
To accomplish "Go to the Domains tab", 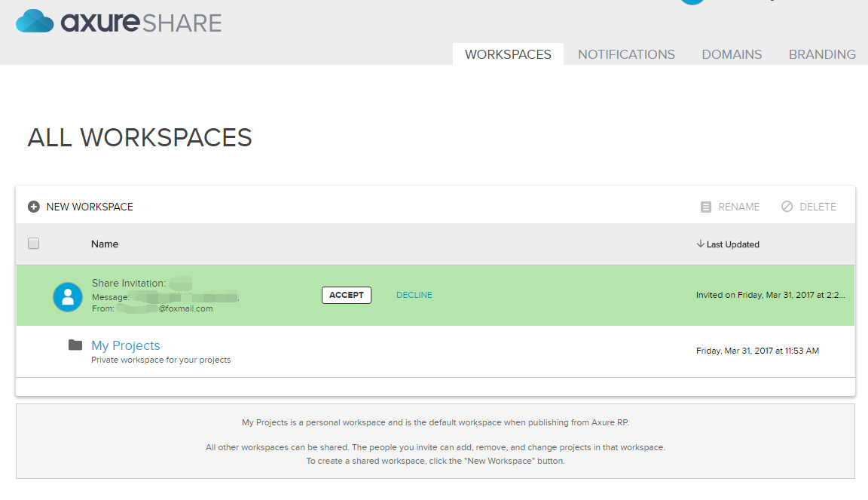I will point(732,54).
